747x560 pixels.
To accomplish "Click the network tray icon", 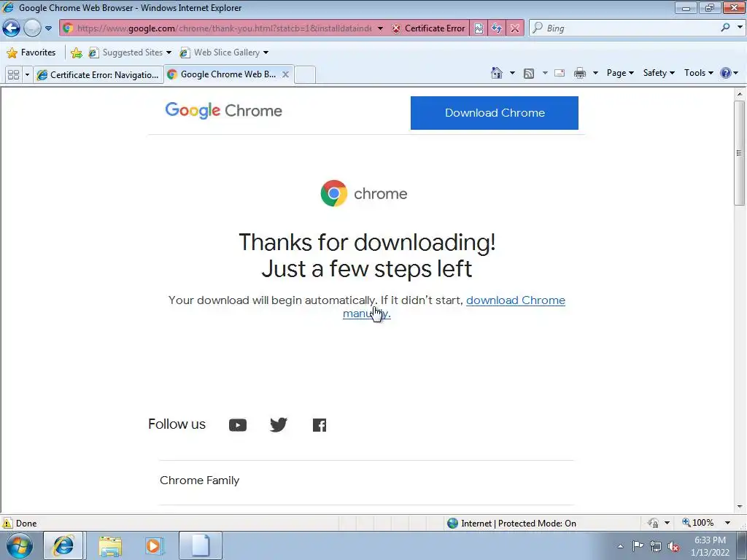I will (656, 547).
